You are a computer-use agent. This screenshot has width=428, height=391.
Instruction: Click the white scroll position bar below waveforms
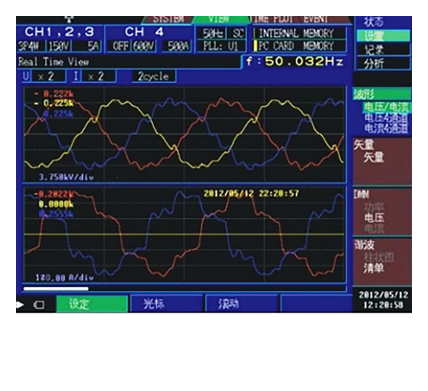pos(56,289)
